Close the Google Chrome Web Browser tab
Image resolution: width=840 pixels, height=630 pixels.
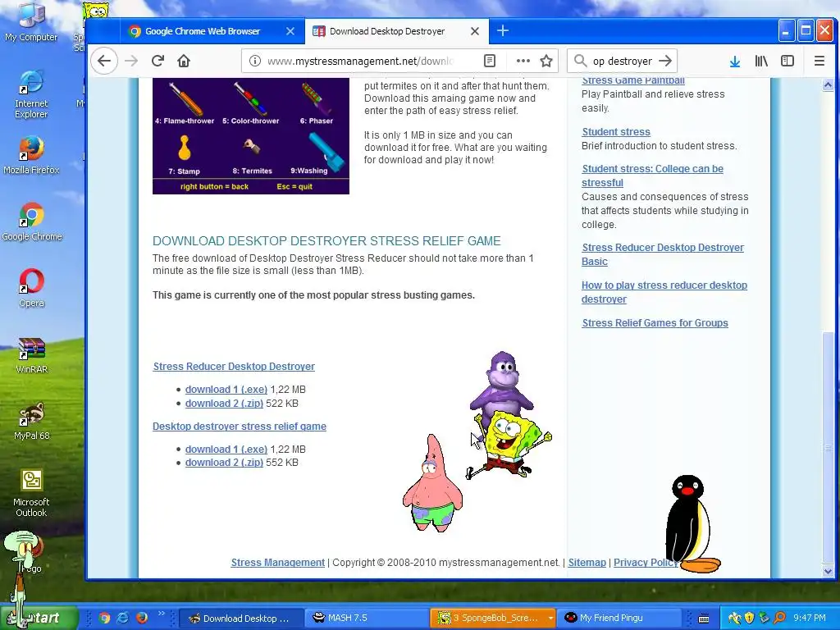coord(290,31)
